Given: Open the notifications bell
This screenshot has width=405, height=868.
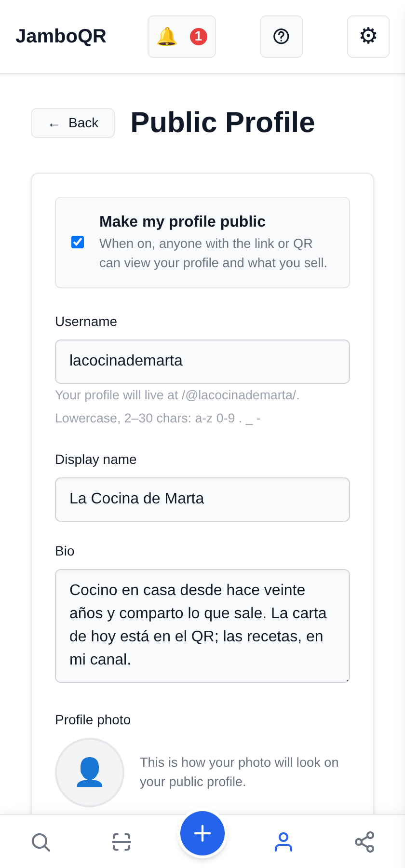Looking at the screenshot, I should tap(181, 37).
